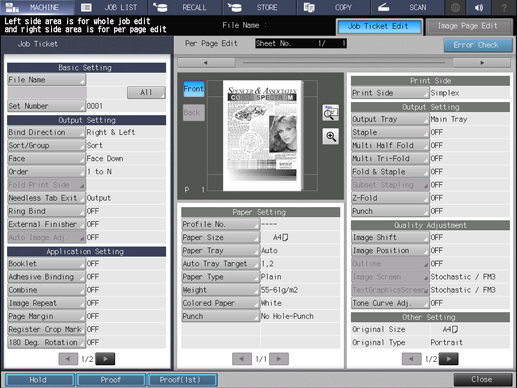
Task: Open the SCAN tab
Action: coord(408,7)
